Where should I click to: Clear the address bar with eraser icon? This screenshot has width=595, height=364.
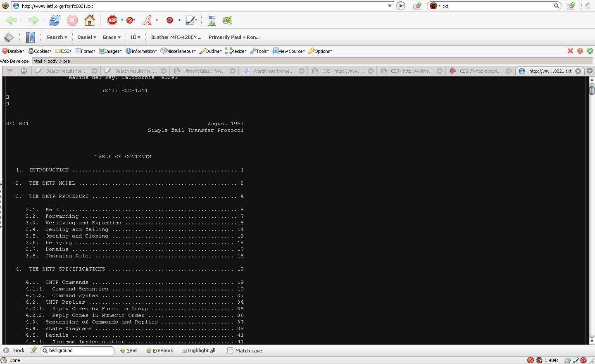click(x=417, y=6)
